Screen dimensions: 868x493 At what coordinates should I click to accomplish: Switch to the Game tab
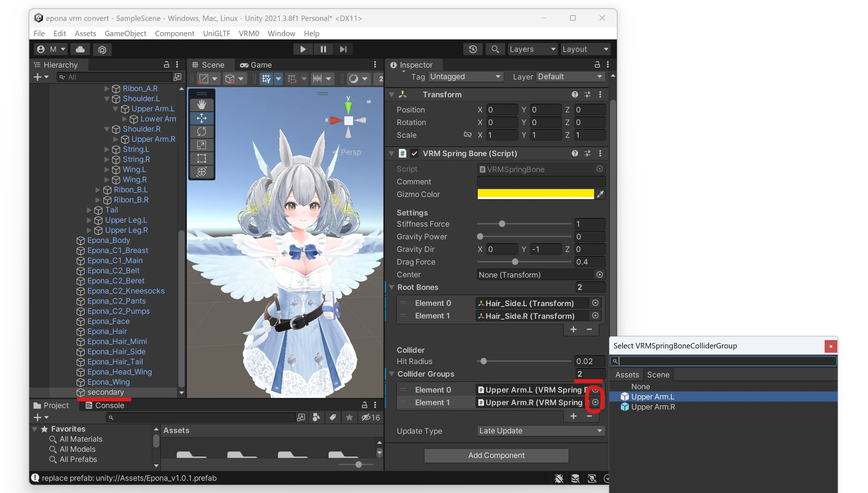click(256, 65)
